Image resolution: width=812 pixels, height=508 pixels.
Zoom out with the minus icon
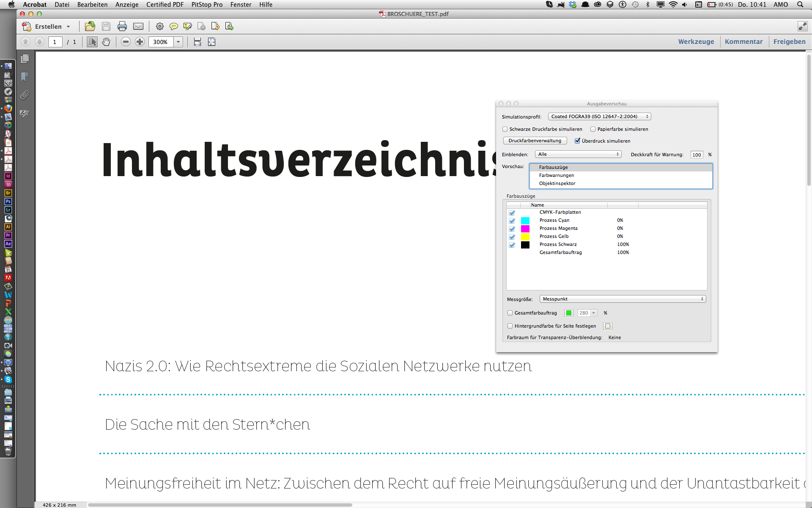pyautogui.click(x=126, y=41)
